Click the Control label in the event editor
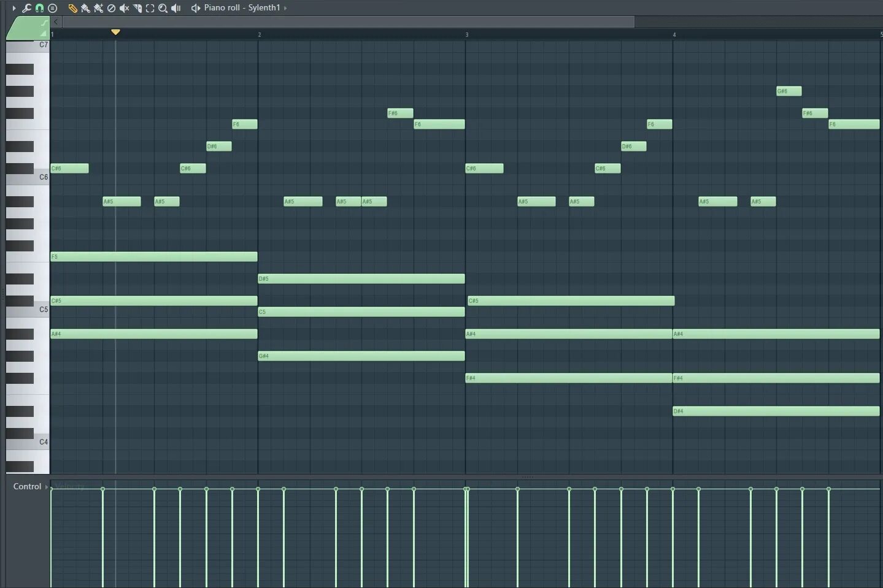Viewport: 883px width, 588px height. pos(27,487)
